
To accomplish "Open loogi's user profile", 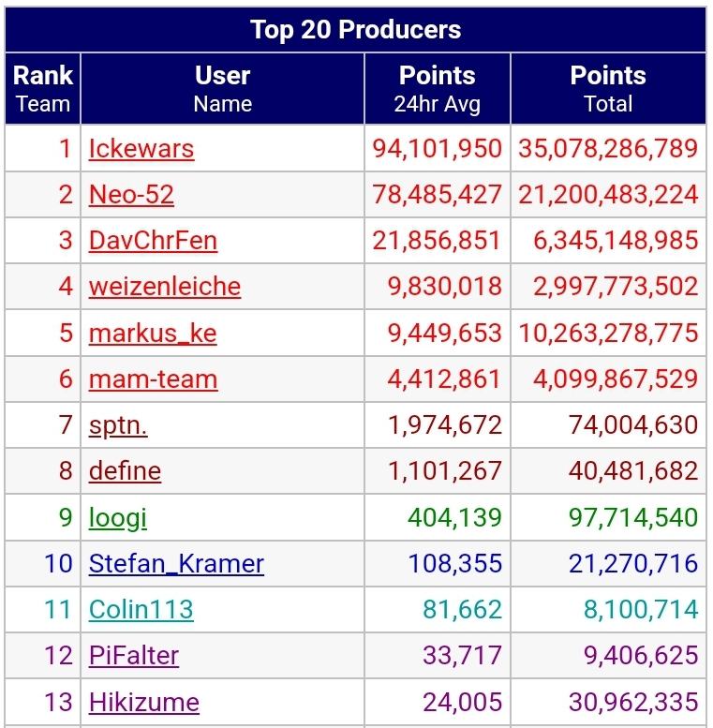I will pyautogui.click(x=118, y=518).
